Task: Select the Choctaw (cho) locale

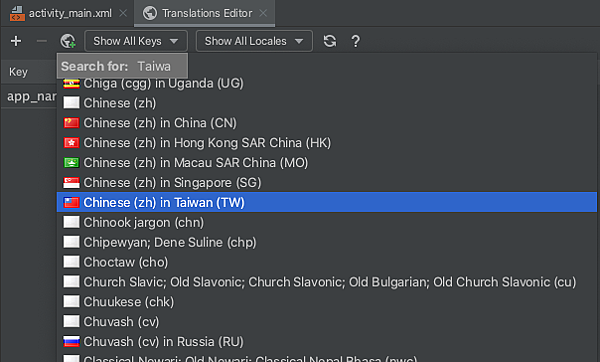Action: pyautogui.click(x=327, y=262)
